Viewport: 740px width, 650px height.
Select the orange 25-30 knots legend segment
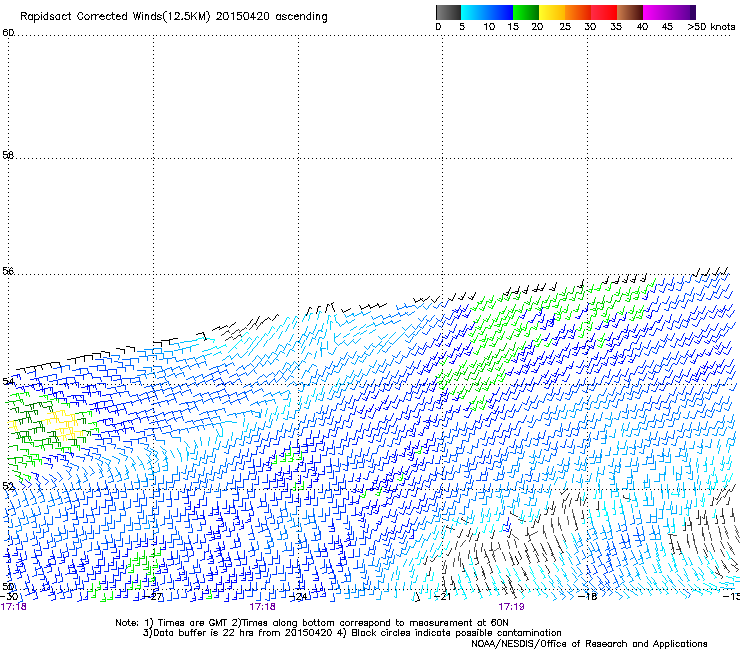(578, 12)
